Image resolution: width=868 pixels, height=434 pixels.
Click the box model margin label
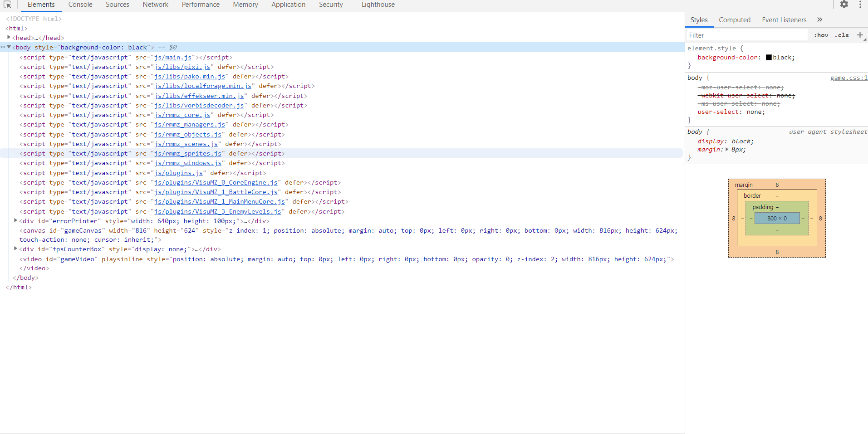[744, 185]
